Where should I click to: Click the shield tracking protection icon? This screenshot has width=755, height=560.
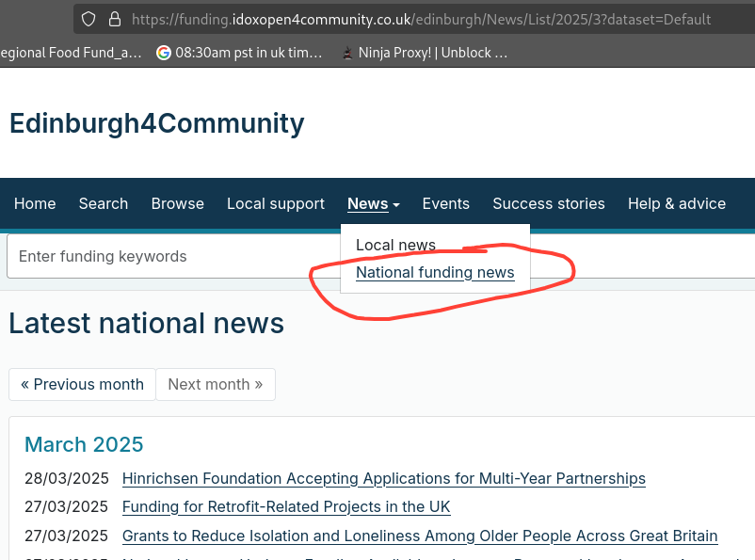pos(88,19)
